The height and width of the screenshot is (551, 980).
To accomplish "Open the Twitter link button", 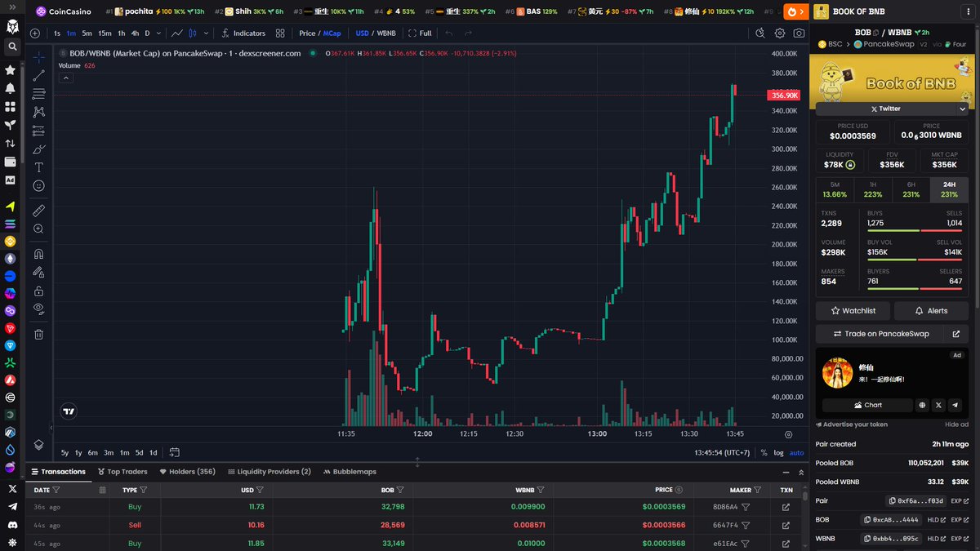I will [x=885, y=109].
